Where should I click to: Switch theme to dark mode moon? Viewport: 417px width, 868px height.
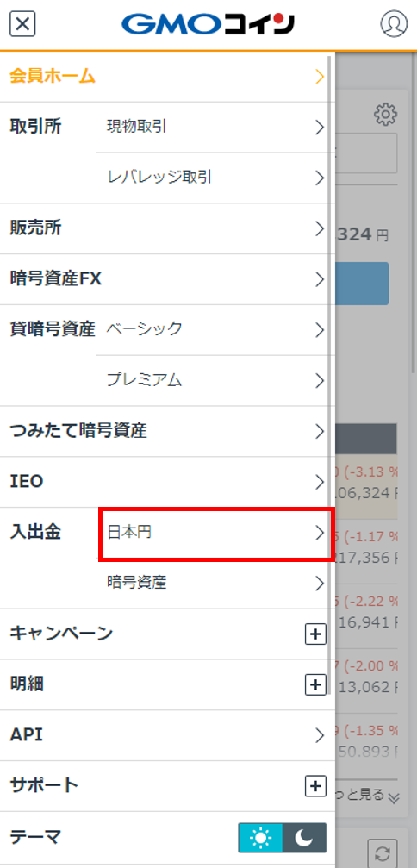click(304, 838)
